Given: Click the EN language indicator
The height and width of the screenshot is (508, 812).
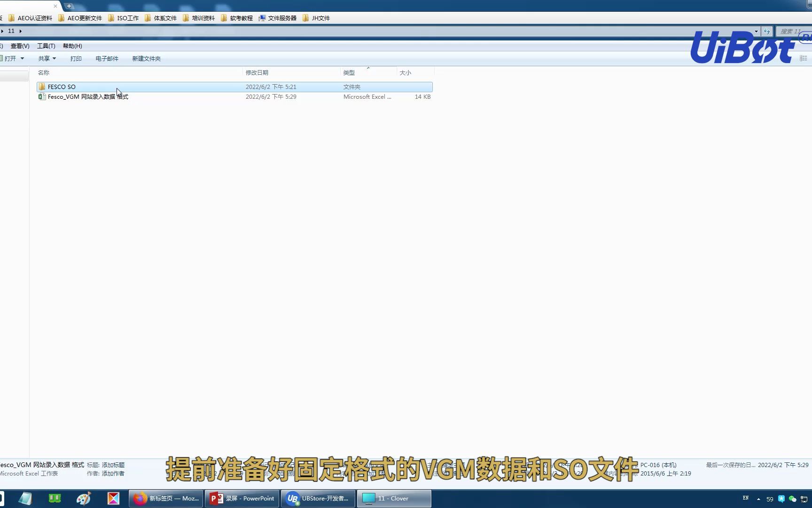Looking at the screenshot, I should tap(745, 498).
